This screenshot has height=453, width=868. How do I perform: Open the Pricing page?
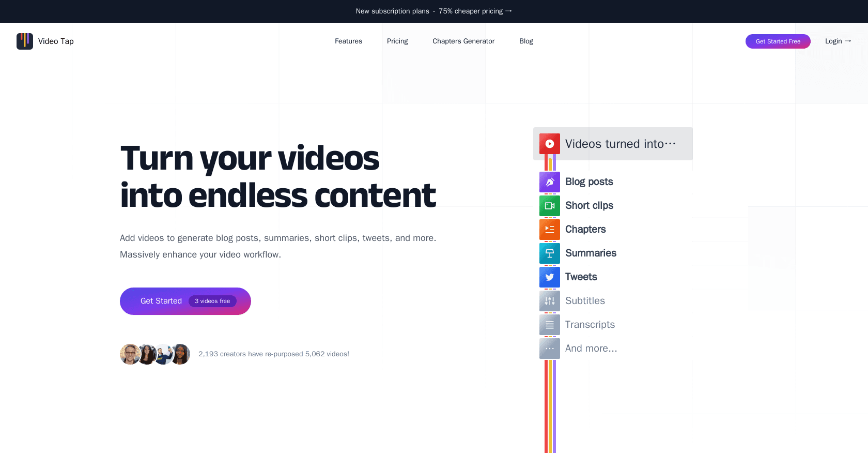397,41
